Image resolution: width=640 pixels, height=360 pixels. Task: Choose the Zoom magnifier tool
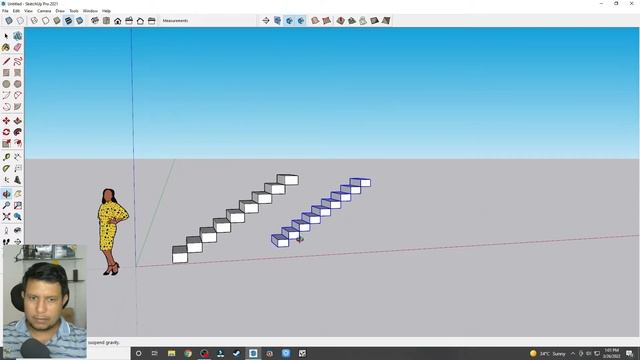[x=6, y=205]
